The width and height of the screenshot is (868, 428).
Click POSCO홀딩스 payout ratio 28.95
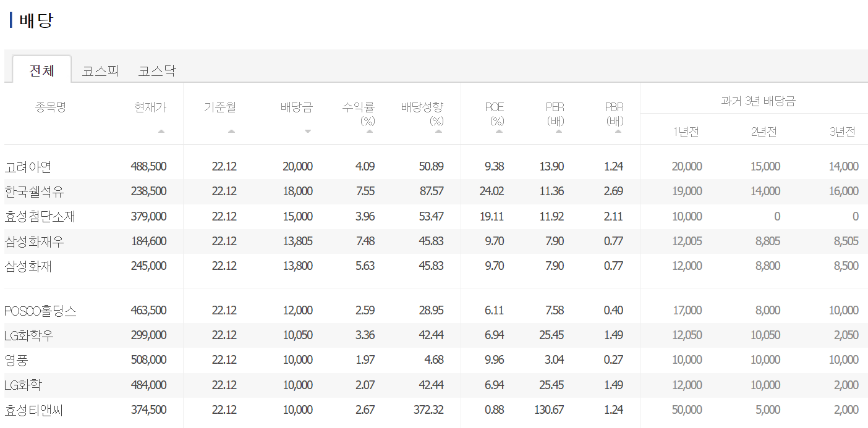coord(432,311)
